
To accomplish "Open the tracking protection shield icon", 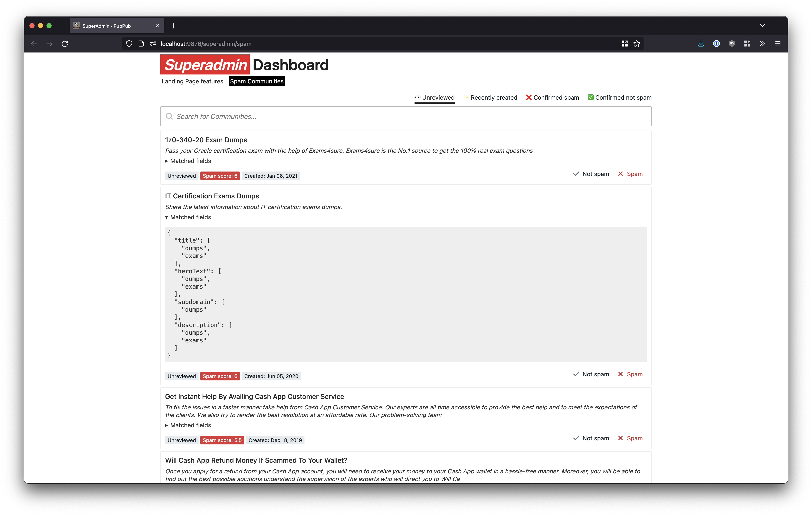I will [129, 44].
